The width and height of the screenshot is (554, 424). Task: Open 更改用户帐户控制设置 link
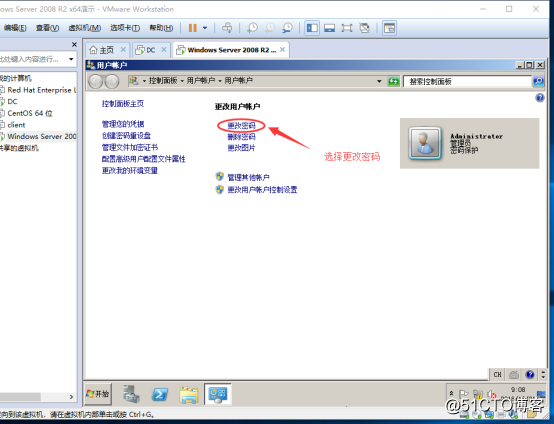coord(262,190)
